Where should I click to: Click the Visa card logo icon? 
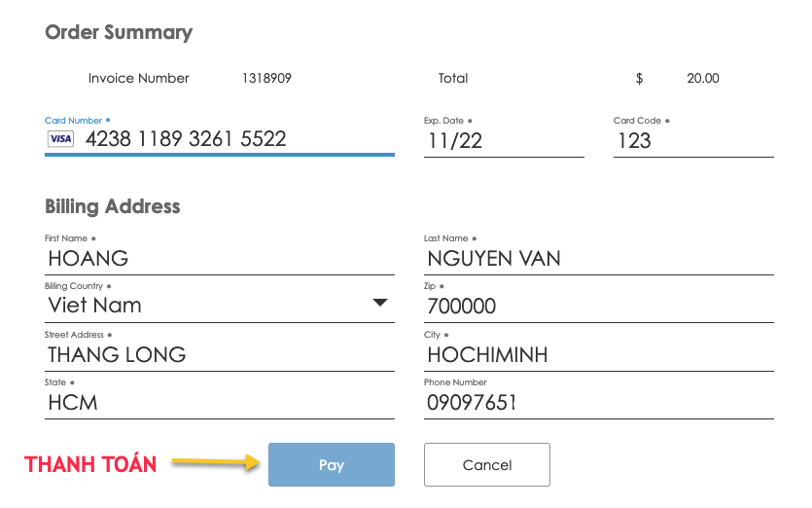[60, 139]
